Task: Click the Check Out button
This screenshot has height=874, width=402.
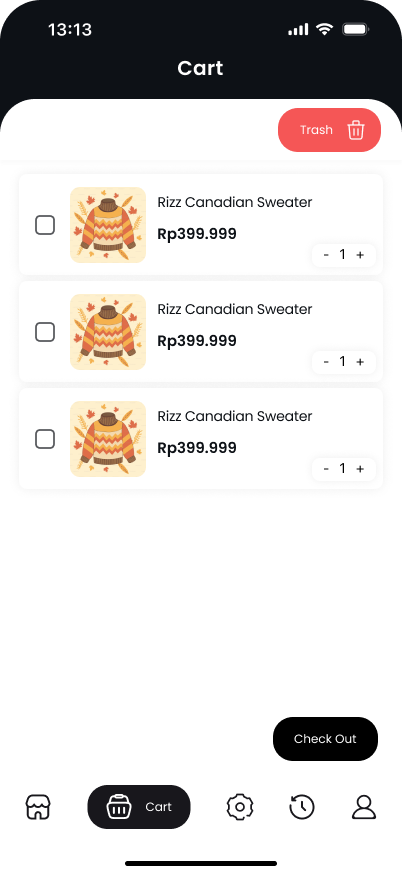Action: tap(325, 739)
